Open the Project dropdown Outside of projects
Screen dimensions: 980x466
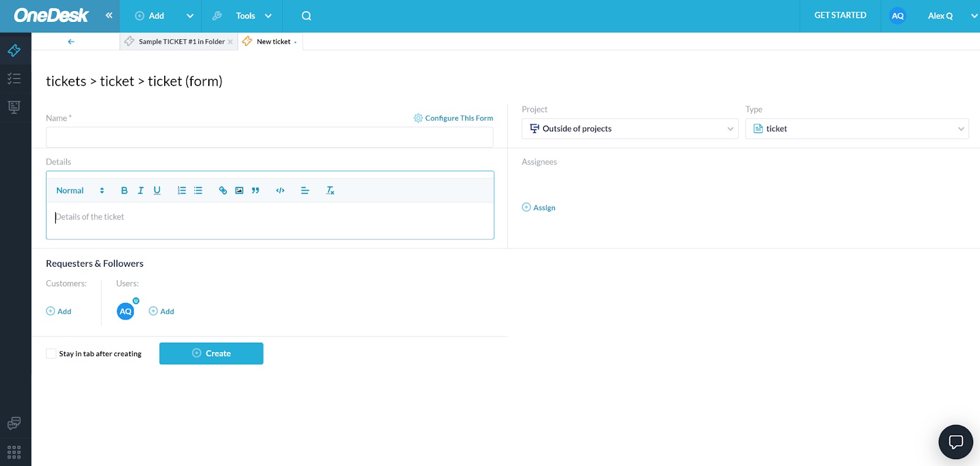630,129
